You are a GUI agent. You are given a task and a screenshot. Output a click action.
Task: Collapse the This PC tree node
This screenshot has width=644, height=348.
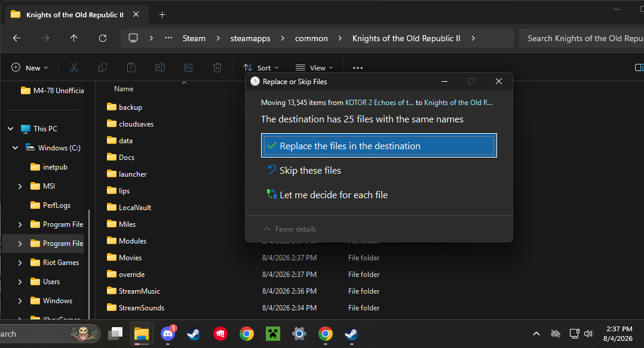click(11, 129)
